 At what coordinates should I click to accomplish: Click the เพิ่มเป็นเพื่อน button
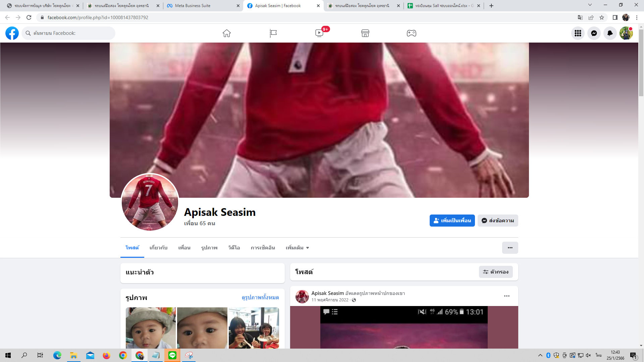click(x=452, y=221)
